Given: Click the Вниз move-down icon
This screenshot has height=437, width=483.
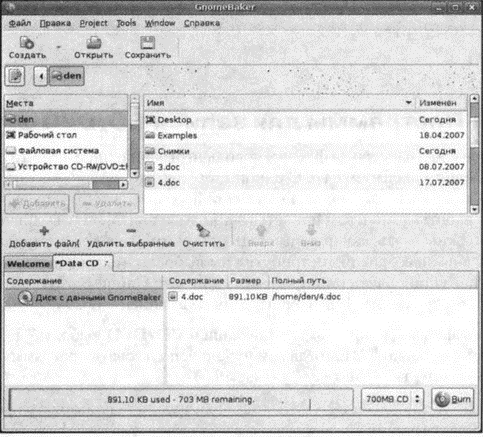Looking at the screenshot, I should coord(311,230).
